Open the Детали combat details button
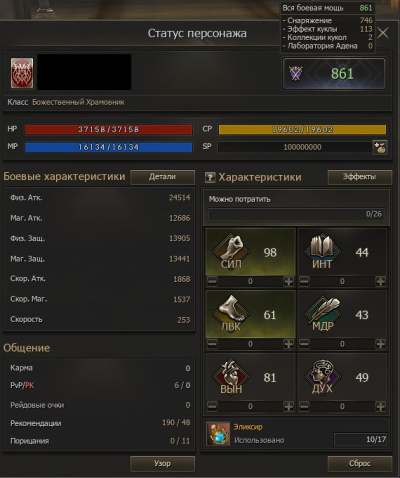 click(x=162, y=177)
